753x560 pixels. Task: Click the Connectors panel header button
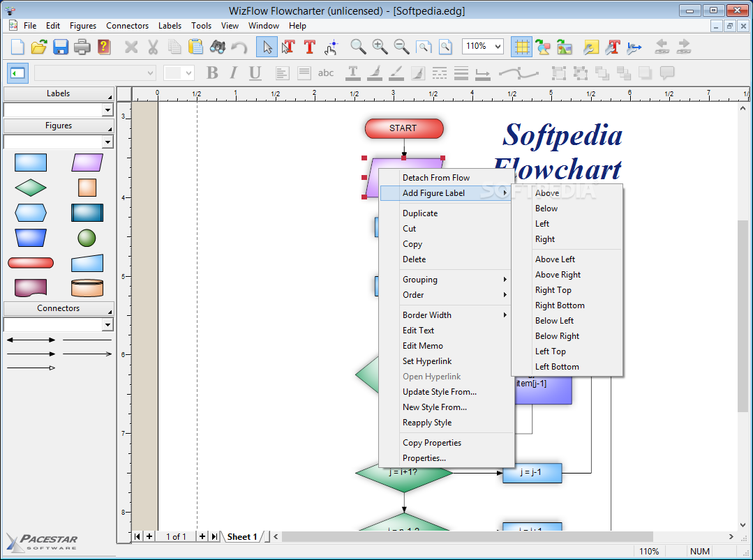58,308
